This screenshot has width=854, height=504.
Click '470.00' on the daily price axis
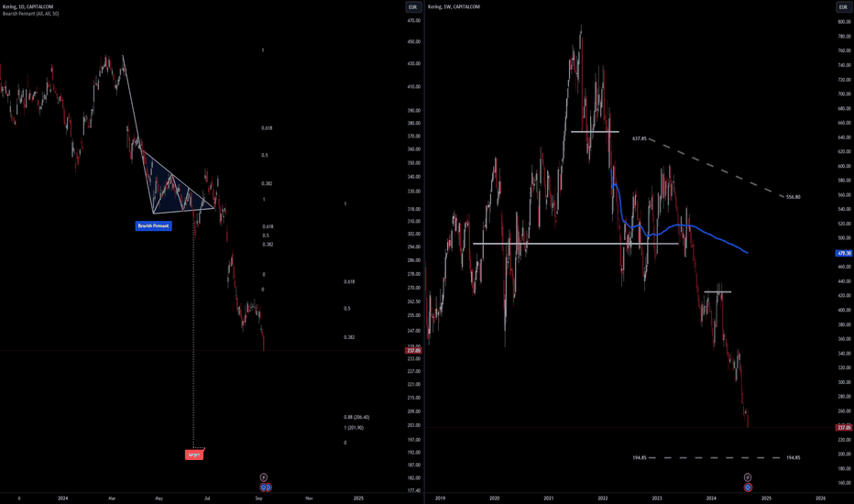click(x=414, y=21)
